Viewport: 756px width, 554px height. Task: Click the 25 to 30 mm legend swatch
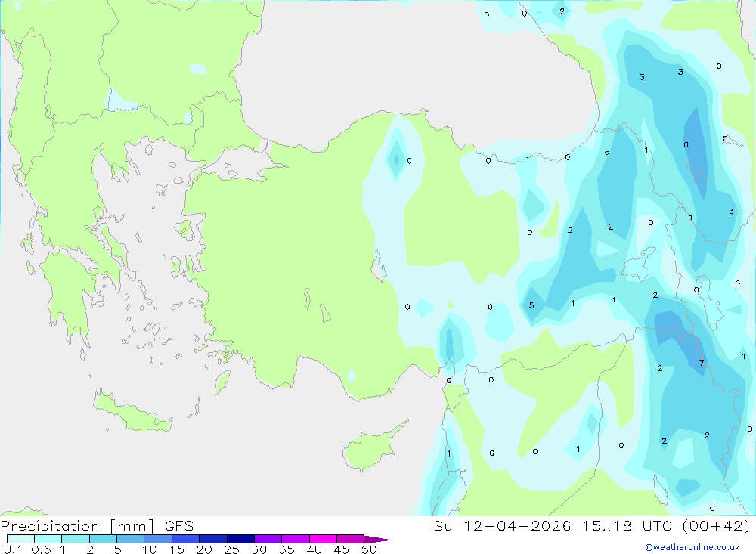[240, 539]
